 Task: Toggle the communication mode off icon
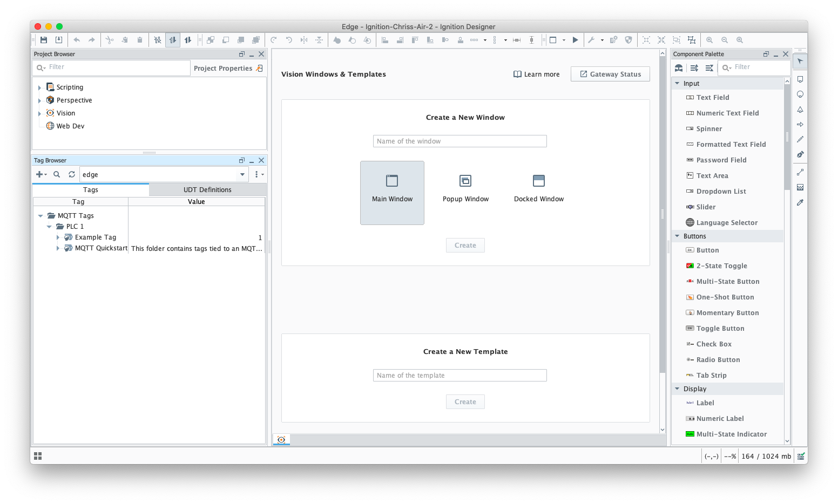tap(158, 40)
